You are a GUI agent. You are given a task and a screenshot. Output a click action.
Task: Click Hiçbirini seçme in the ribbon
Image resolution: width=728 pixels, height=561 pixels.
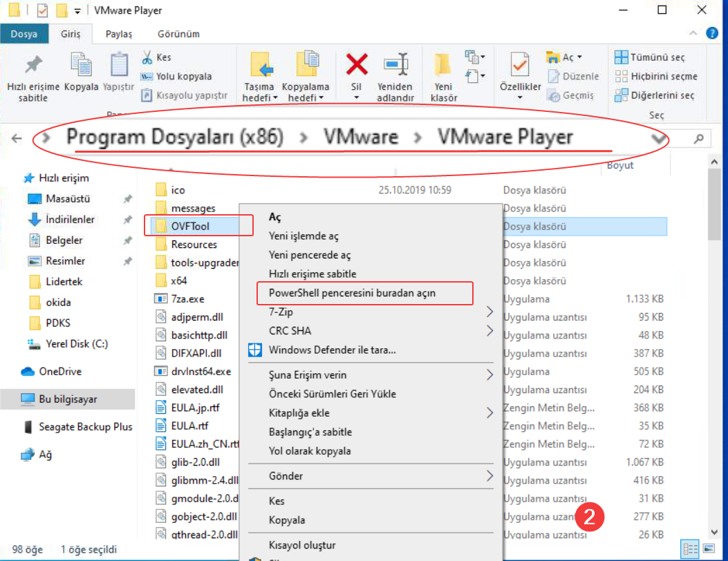656,76
